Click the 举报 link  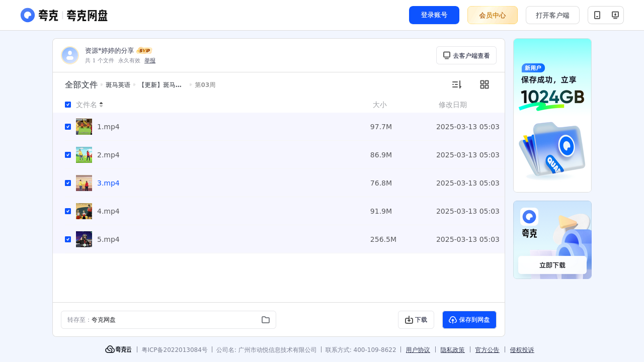click(150, 60)
